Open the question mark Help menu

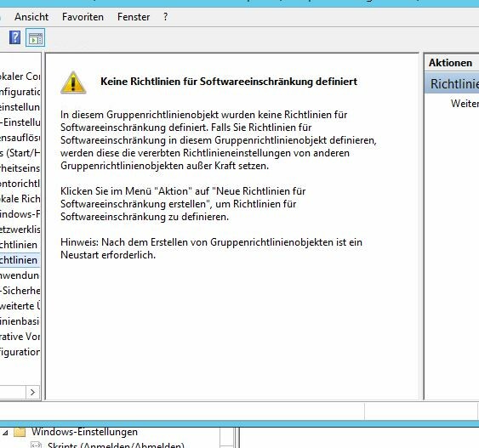(x=165, y=17)
